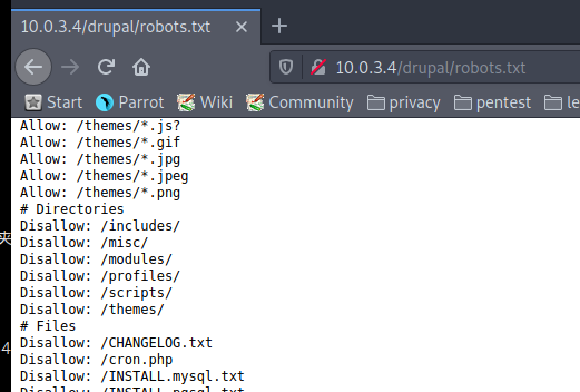
Task: Select the 10.0.3.4/drupal/robots.txt tab
Action: pyautogui.click(x=136, y=27)
